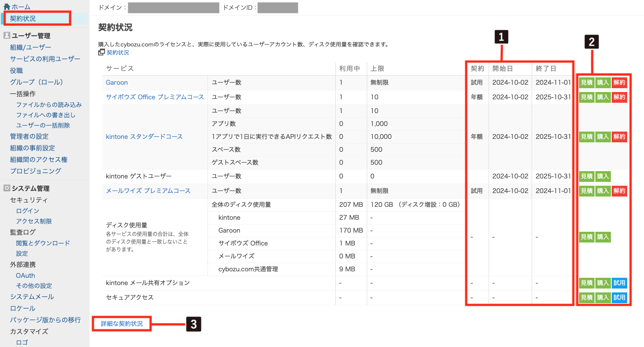Click 見積 button in the Garoon row
Image resolution: width=644 pixels, height=347 pixels.
click(x=586, y=83)
